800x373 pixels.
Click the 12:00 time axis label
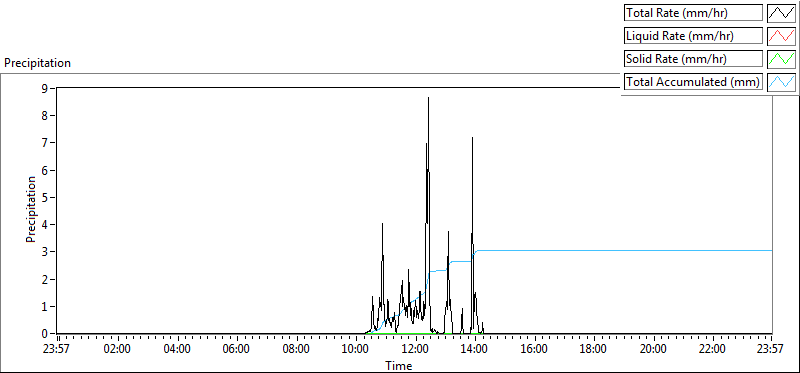coord(416,349)
